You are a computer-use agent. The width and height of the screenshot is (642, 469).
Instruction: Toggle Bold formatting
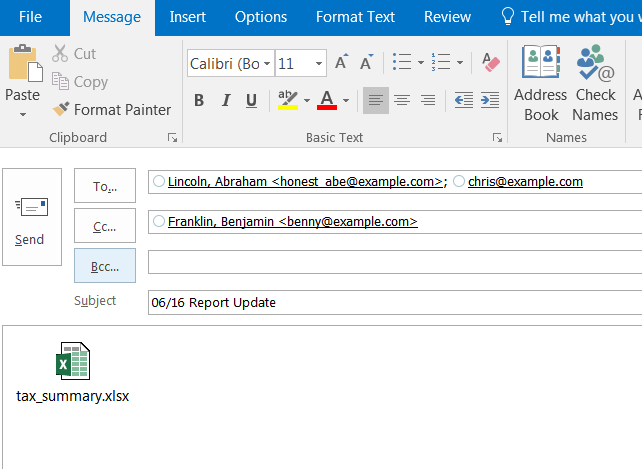[x=199, y=100]
